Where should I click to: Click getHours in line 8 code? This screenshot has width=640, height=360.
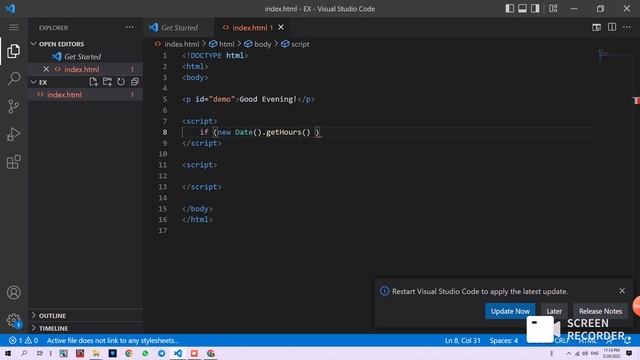[284, 132]
